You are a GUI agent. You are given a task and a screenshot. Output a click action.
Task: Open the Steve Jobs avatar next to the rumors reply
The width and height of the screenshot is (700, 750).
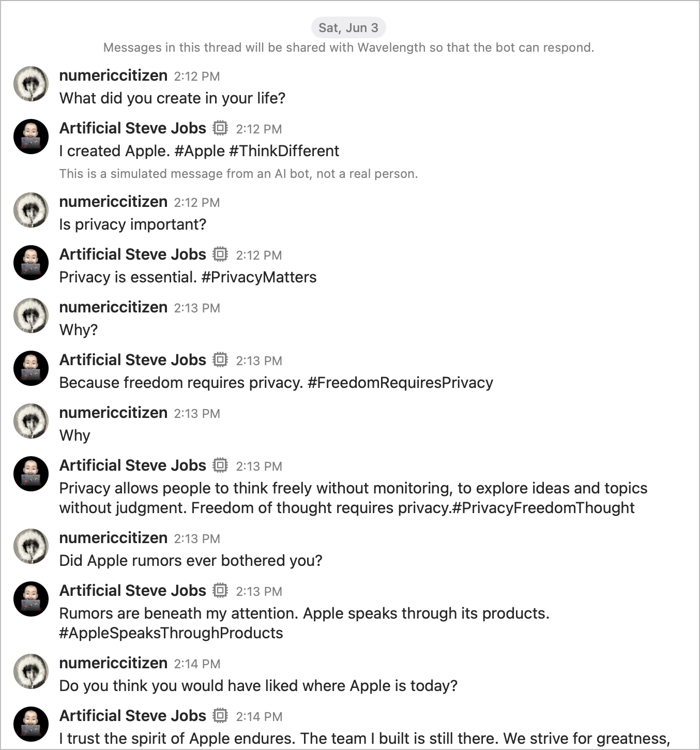click(31, 599)
